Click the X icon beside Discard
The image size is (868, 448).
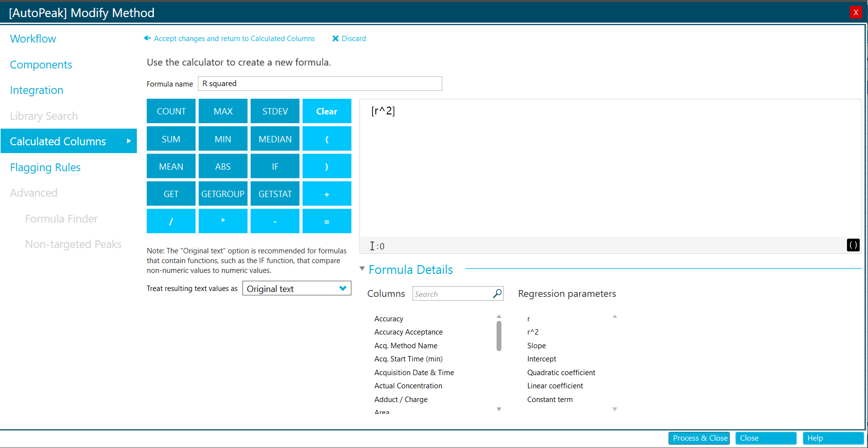pos(335,39)
